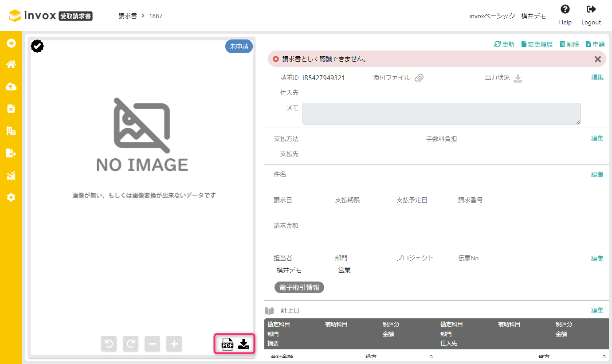612x364 pixels.
Task: Rotate the invoice image counterclockwise
Action: [109, 344]
